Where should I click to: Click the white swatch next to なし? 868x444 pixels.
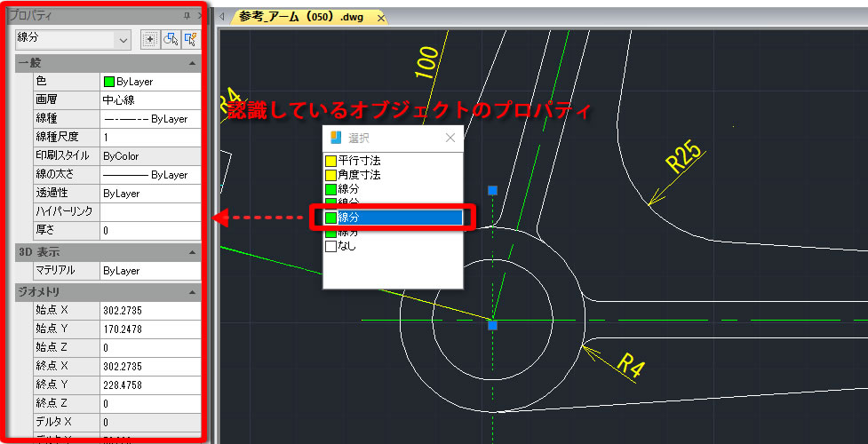pyautogui.click(x=330, y=246)
